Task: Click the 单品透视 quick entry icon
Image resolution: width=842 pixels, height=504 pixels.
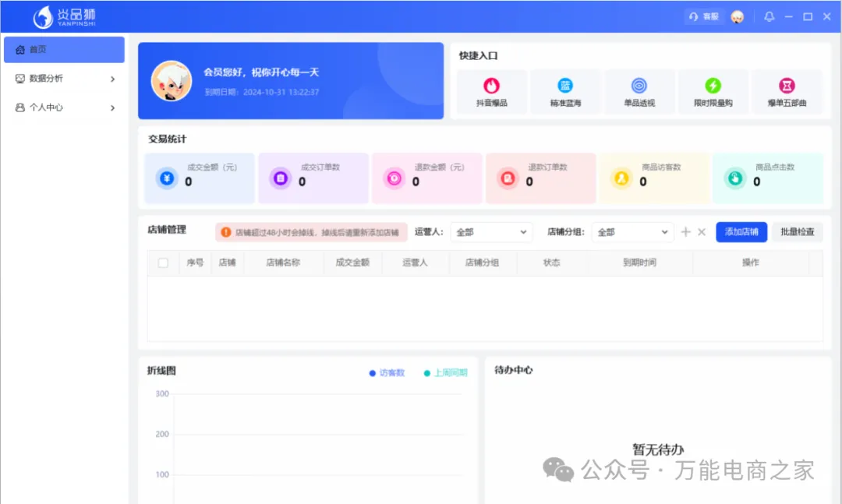Action: click(639, 86)
